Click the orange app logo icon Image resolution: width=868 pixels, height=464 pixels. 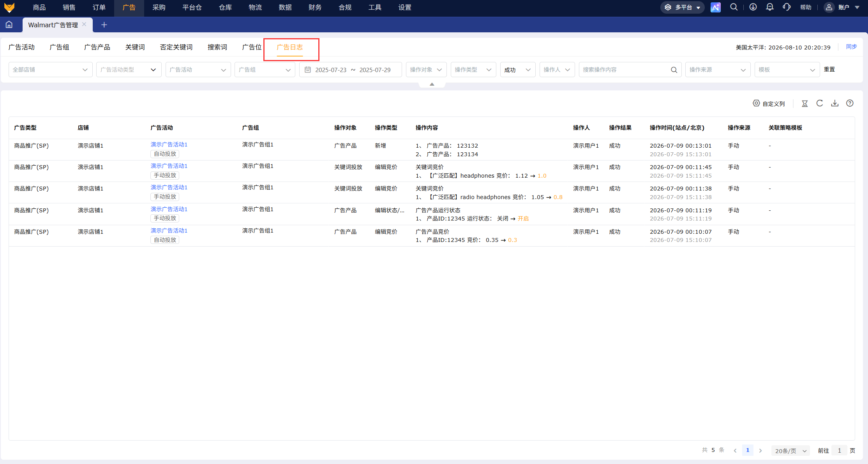(x=9, y=7)
